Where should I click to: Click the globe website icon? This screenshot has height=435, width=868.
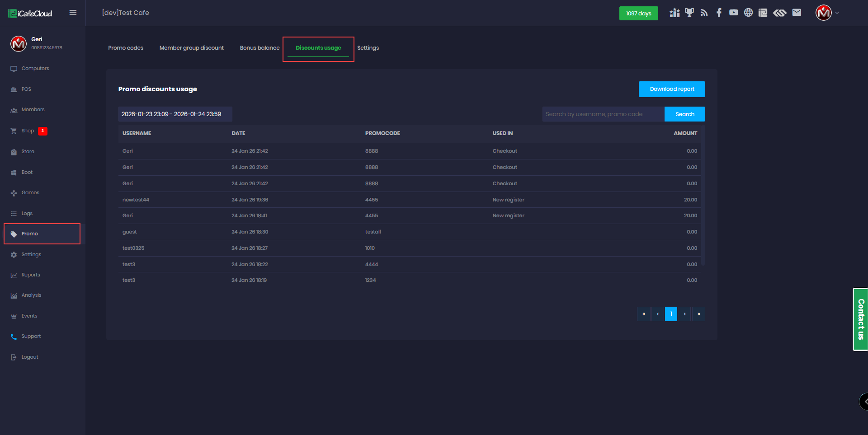tap(748, 13)
